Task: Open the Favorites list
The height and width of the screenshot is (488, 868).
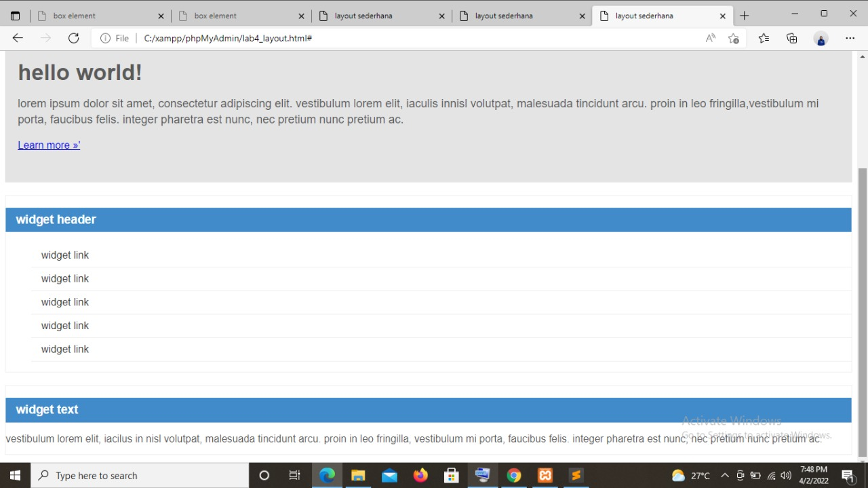Action: 764,38
